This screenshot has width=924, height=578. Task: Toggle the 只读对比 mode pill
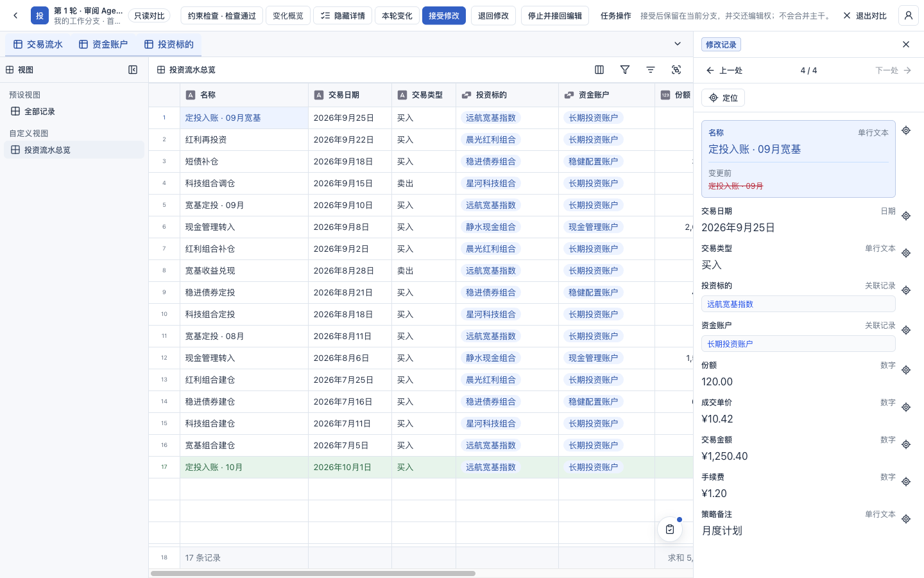coord(149,15)
